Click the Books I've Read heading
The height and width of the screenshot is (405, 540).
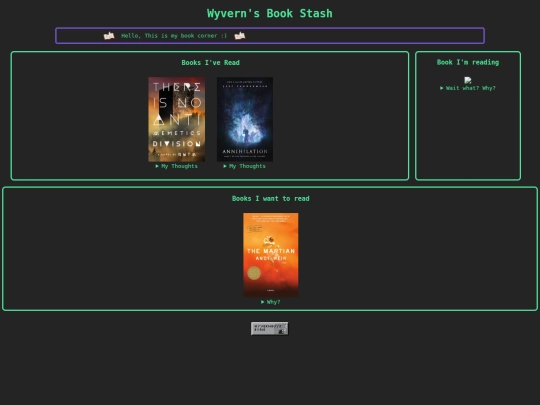coord(210,63)
